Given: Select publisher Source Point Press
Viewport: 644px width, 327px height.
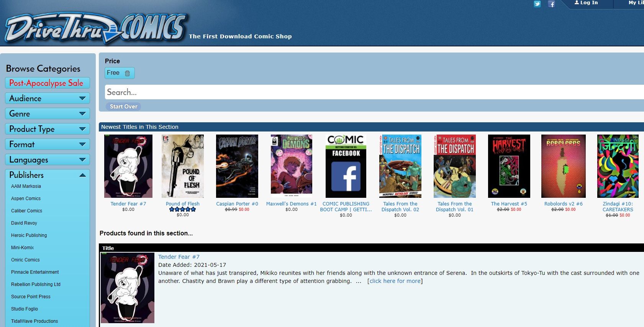Looking at the screenshot, I should (x=31, y=297).
